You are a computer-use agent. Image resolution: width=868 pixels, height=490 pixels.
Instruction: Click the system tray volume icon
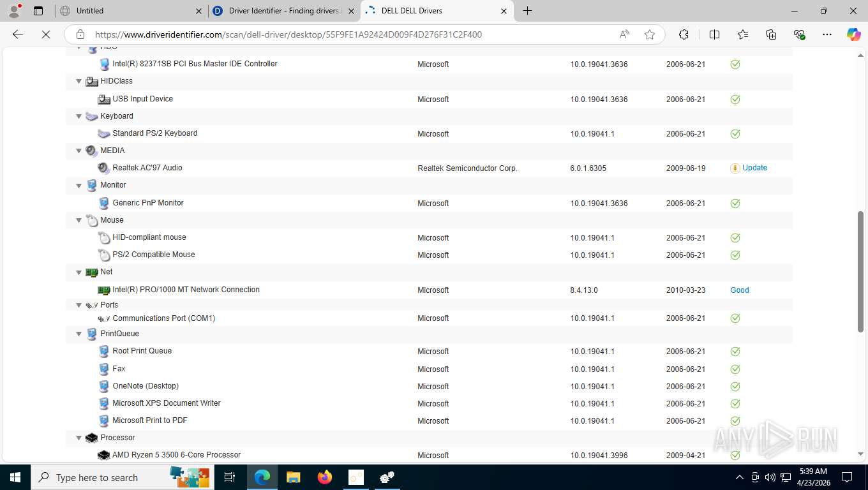[x=770, y=477]
